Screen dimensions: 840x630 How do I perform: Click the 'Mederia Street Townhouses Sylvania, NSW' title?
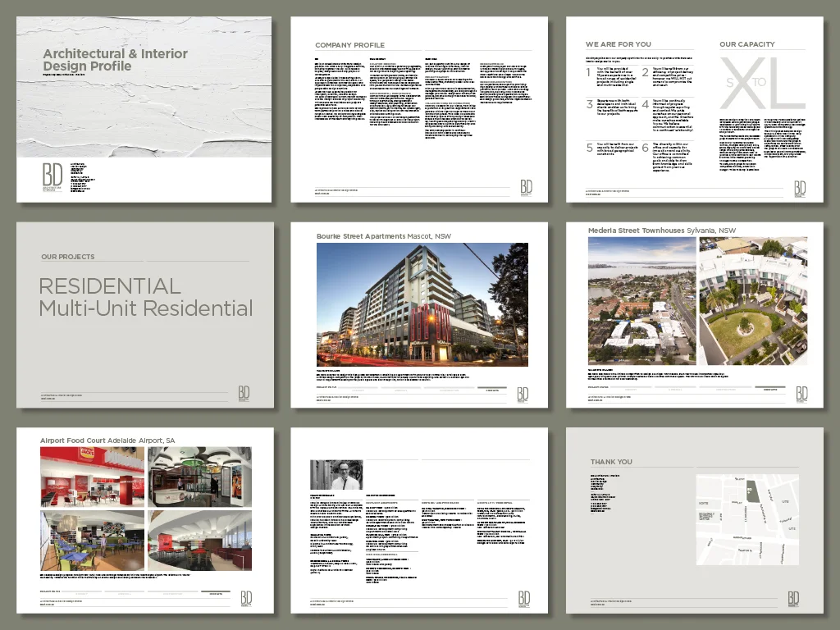(x=662, y=231)
